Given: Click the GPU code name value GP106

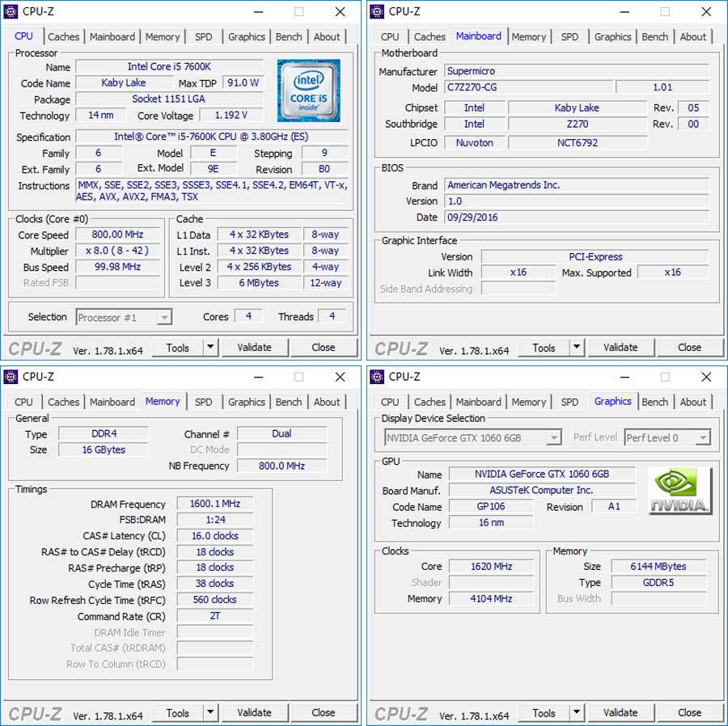Looking at the screenshot, I should coord(491,507).
